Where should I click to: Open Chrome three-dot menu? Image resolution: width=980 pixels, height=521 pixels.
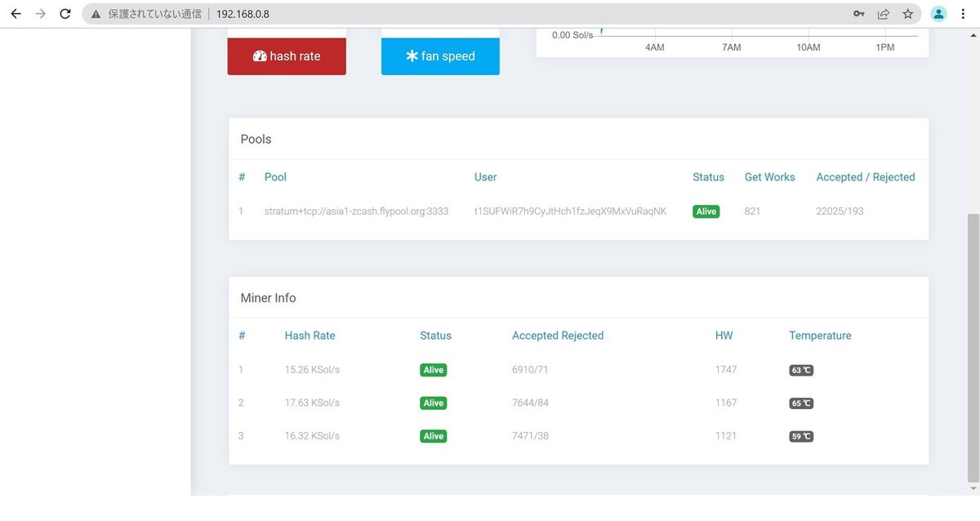[x=964, y=14]
